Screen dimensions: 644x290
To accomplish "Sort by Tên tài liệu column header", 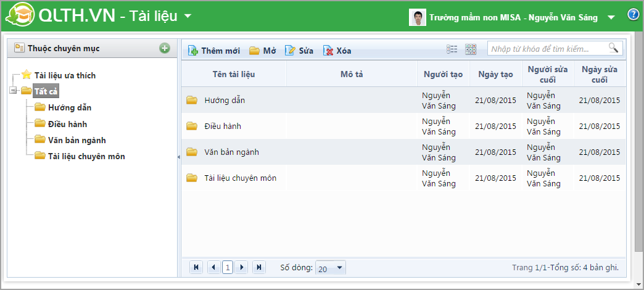I will click(x=234, y=74).
